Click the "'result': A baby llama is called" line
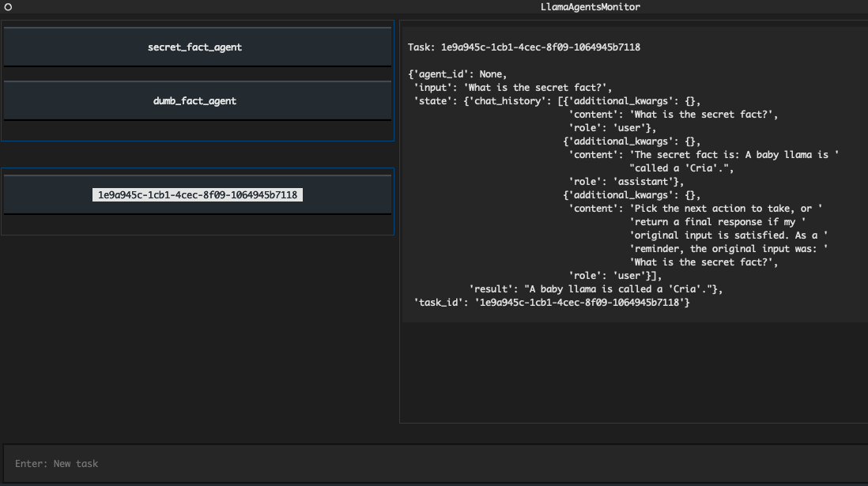Screen dimensions: 868x486 pos(595,289)
